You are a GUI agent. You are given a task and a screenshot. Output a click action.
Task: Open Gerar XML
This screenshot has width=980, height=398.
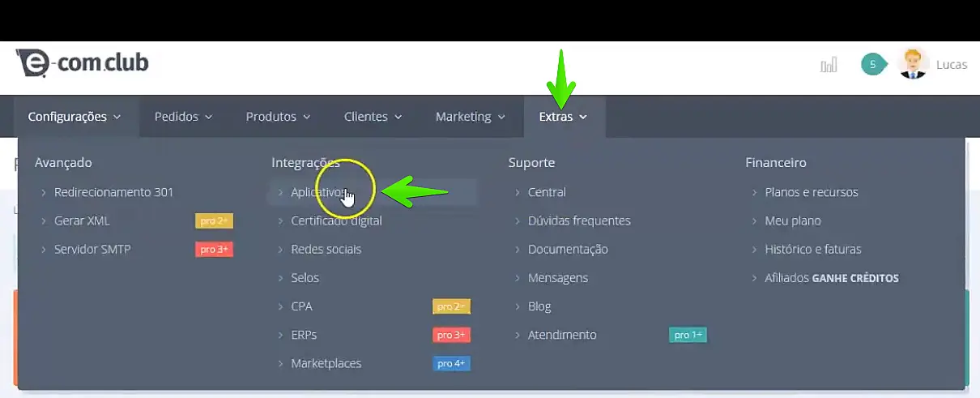coord(82,220)
